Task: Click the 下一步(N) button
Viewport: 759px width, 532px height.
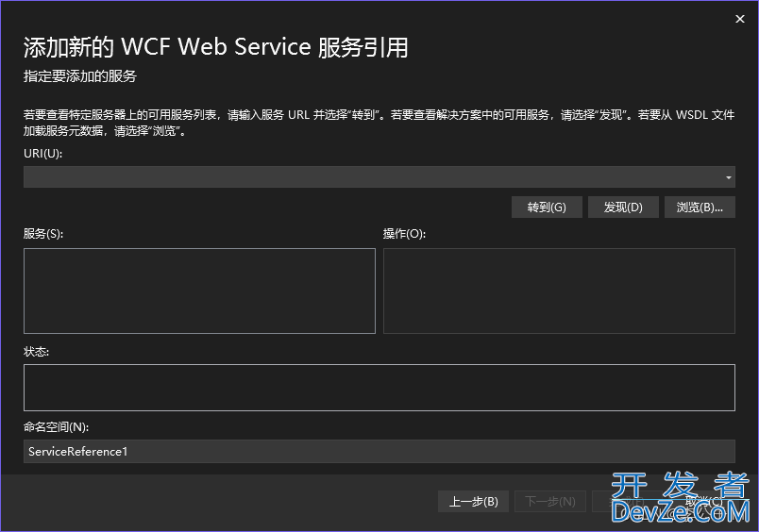Action: pos(550,502)
